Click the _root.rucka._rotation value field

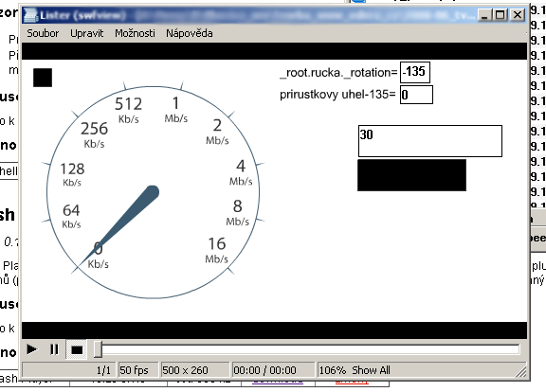[x=415, y=72]
